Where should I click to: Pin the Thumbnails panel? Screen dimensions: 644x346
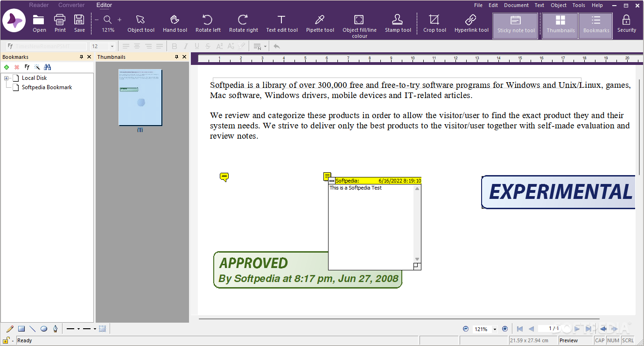click(176, 57)
